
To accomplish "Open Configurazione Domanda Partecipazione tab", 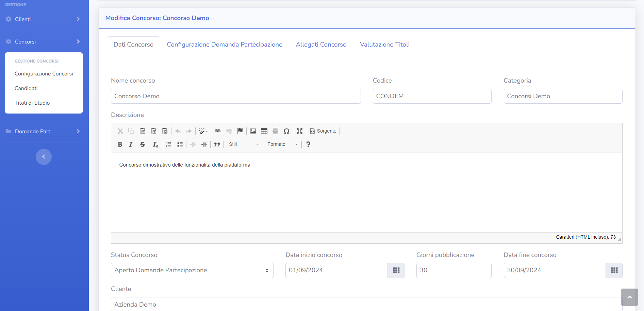I will (225, 45).
